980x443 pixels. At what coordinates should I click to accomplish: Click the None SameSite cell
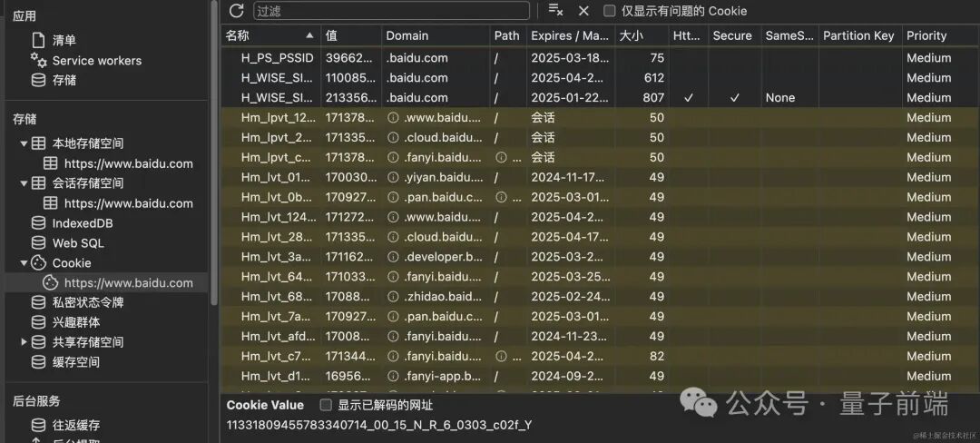point(790,98)
